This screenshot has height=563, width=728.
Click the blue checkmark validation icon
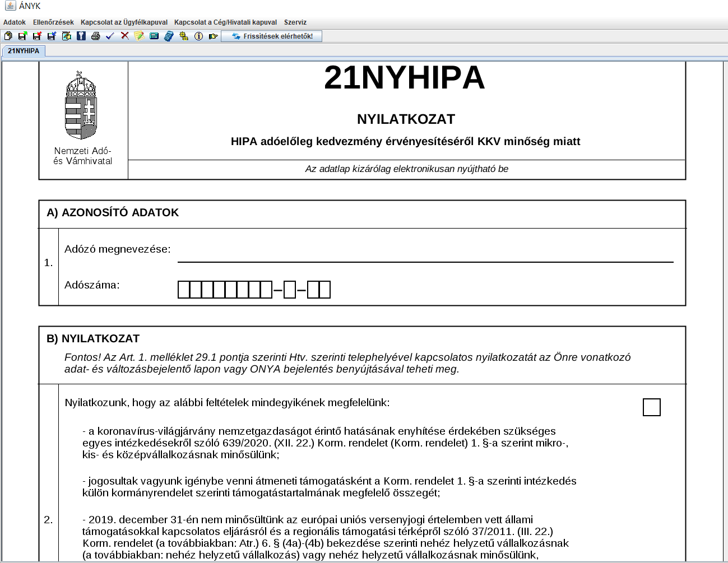click(110, 36)
